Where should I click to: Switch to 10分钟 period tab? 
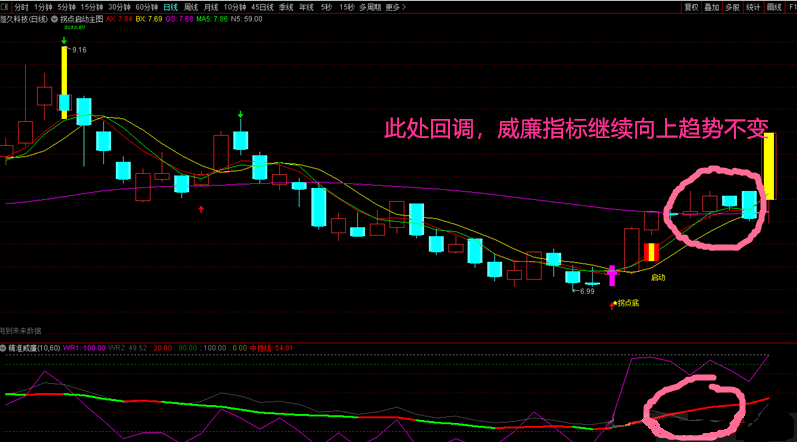235,7
